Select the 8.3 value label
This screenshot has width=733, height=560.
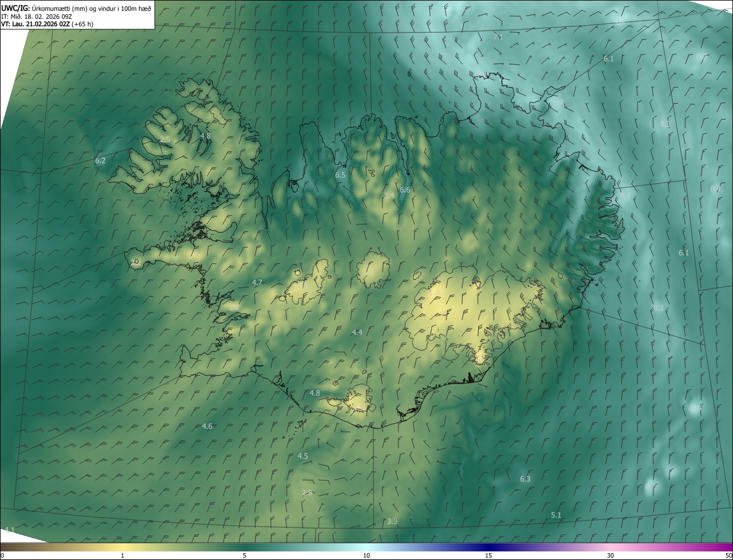tap(665, 124)
